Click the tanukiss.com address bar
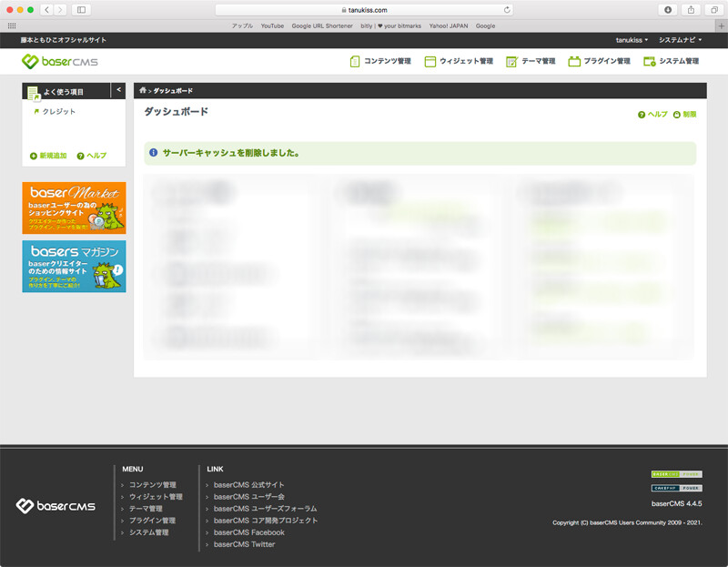This screenshot has height=567, width=728. click(x=364, y=10)
